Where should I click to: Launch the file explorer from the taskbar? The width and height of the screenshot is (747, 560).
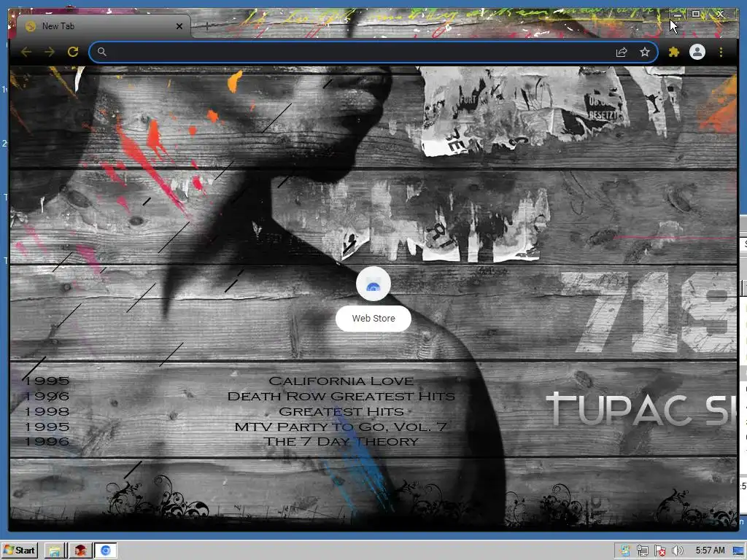point(55,551)
